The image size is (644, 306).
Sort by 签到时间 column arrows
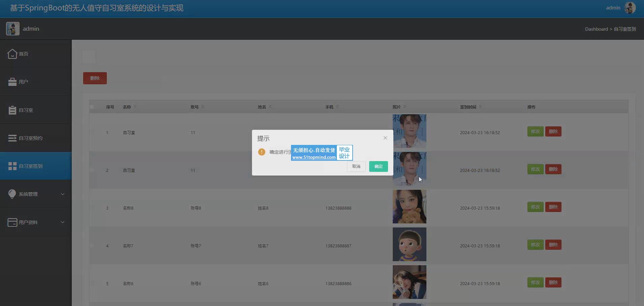click(x=480, y=107)
